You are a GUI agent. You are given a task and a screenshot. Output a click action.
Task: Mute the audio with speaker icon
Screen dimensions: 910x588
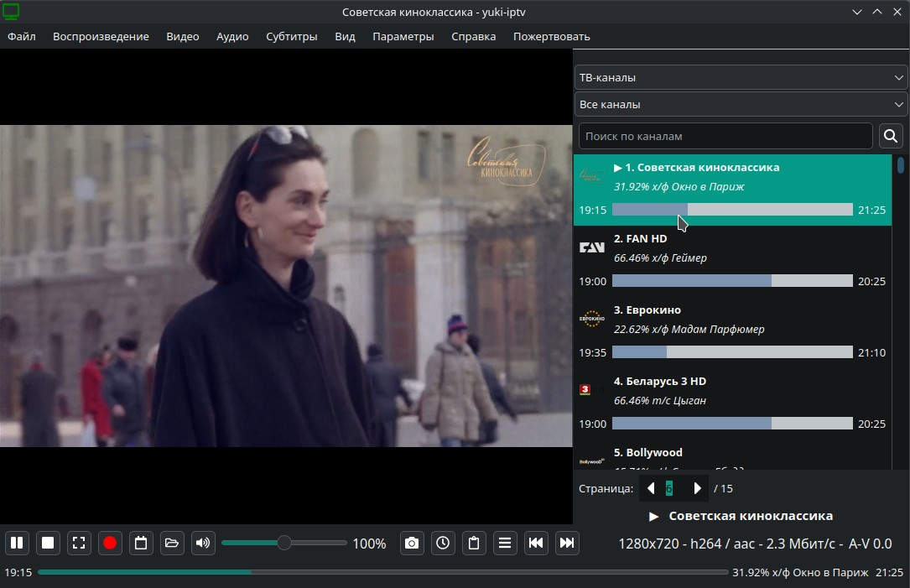[x=203, y=543]
